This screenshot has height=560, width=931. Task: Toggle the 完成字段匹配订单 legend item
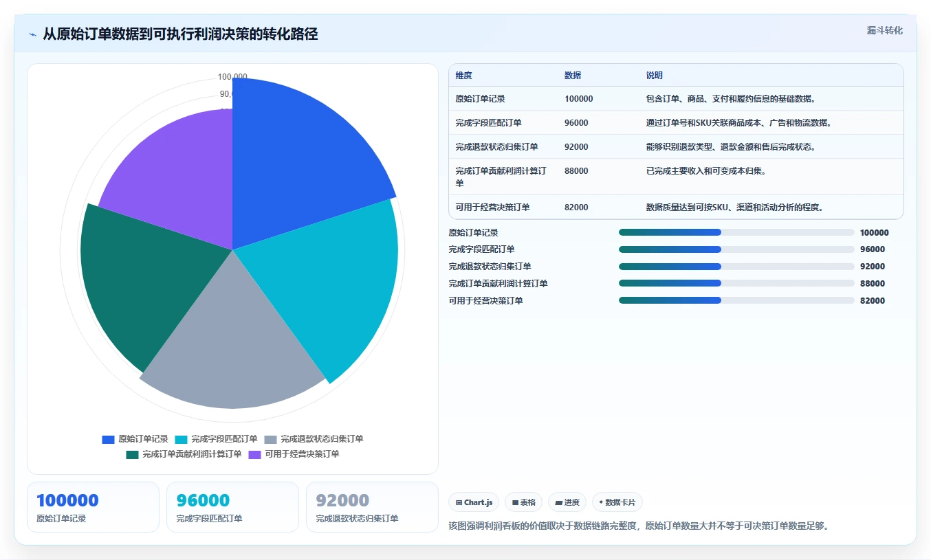(x=216, y=439)
